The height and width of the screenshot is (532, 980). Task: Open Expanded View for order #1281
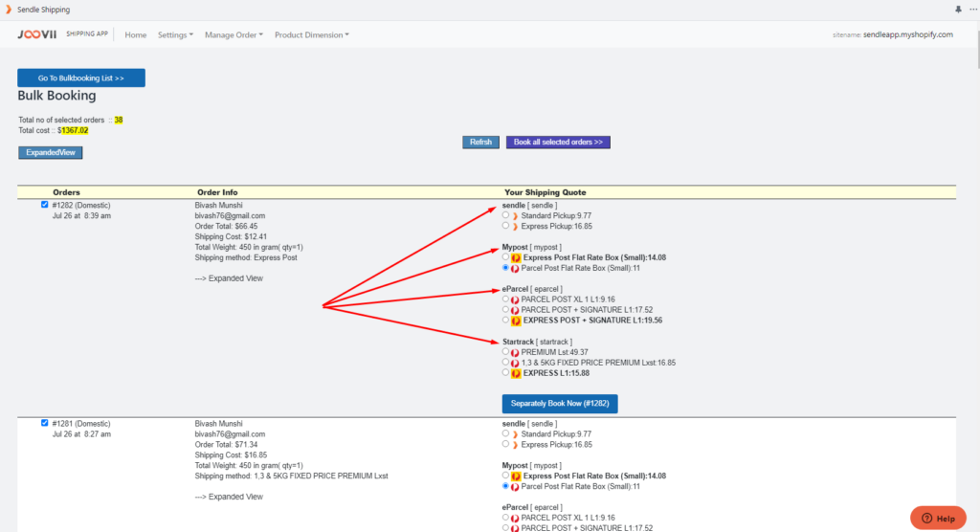pyautogui.click(x=229, y=497)
